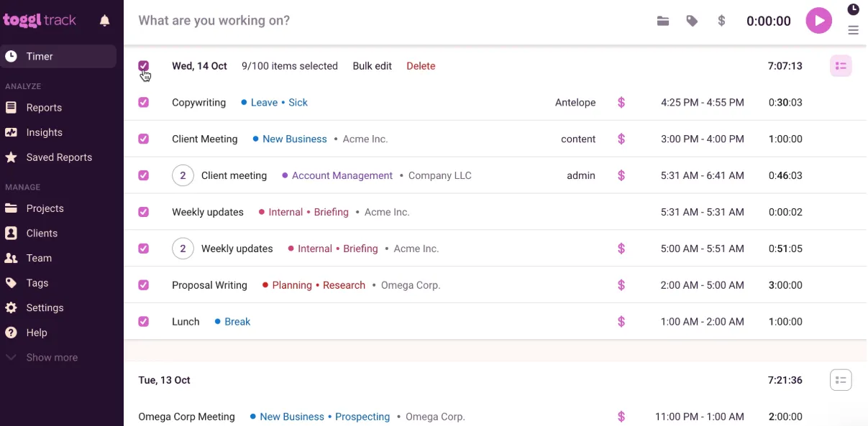Open the Break project on Lunch

(x=233, y=323)
